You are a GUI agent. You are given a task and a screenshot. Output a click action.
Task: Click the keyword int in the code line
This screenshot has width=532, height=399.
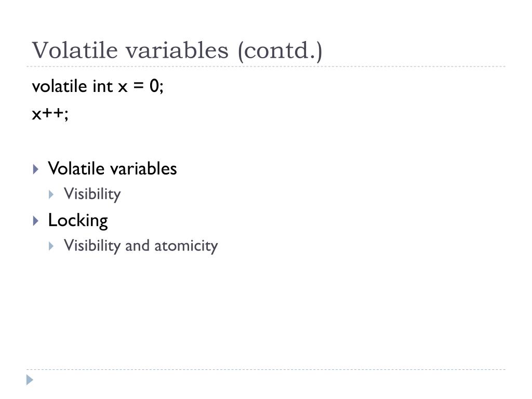[x=102, y=86]
